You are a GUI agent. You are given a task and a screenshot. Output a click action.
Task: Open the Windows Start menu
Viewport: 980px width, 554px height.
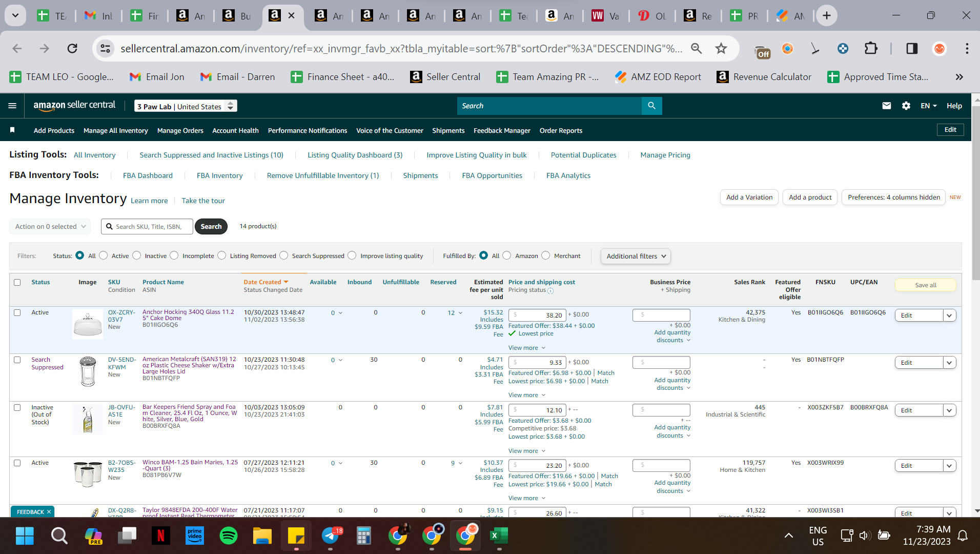pyautogui.click(x=25, y=536)
